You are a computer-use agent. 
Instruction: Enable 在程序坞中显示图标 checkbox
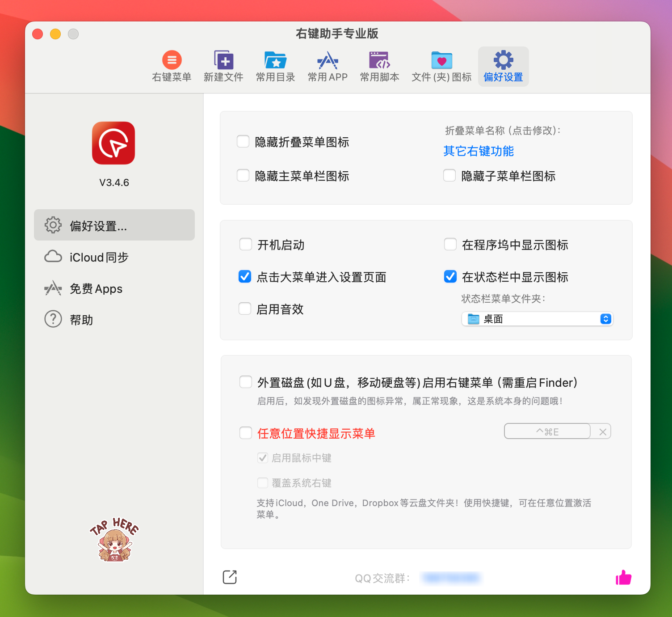coord(450,244)
